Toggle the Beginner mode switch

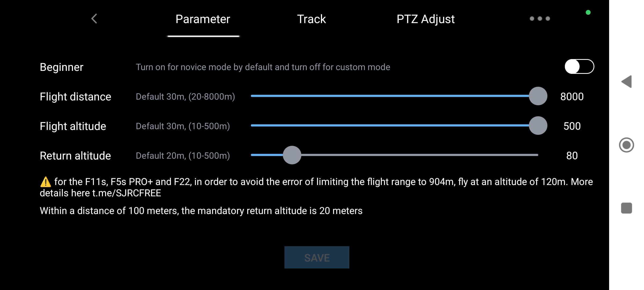(579, 67)
